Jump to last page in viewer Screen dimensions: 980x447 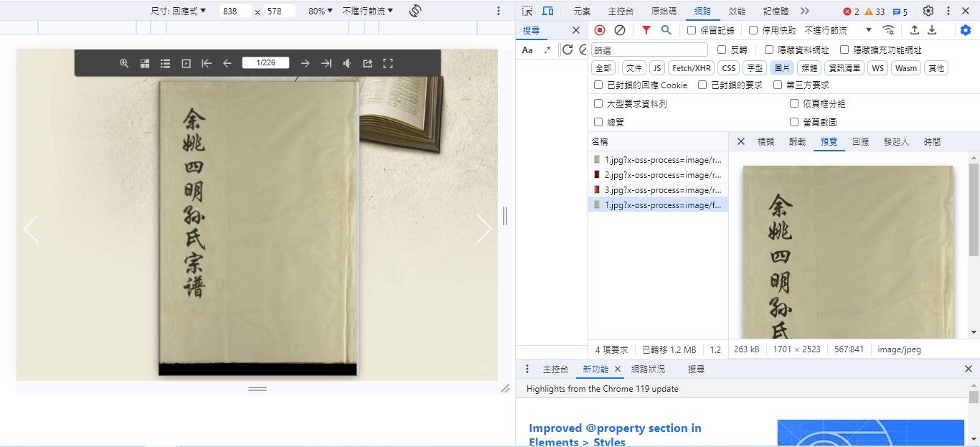click(x=326, y=63)
